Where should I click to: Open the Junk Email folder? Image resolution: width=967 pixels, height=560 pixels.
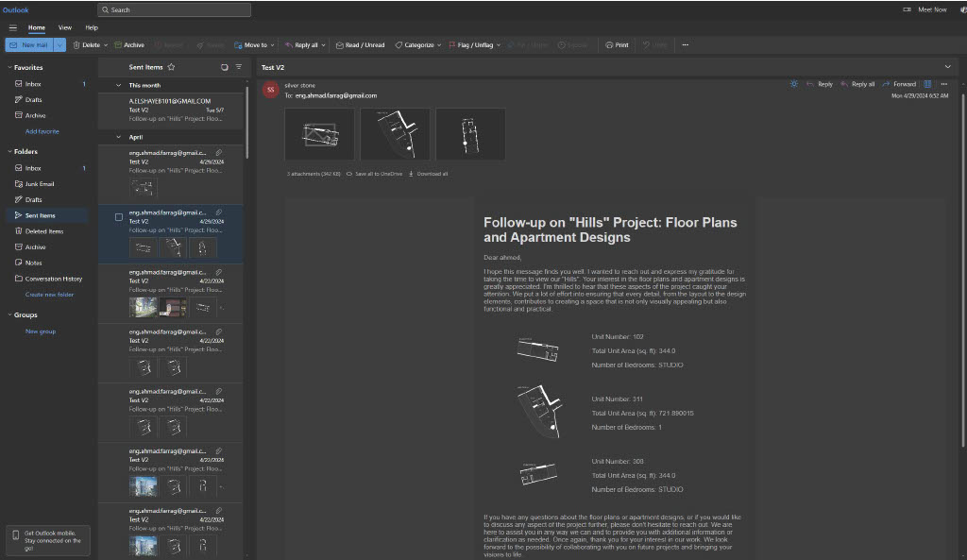(40, 184)
